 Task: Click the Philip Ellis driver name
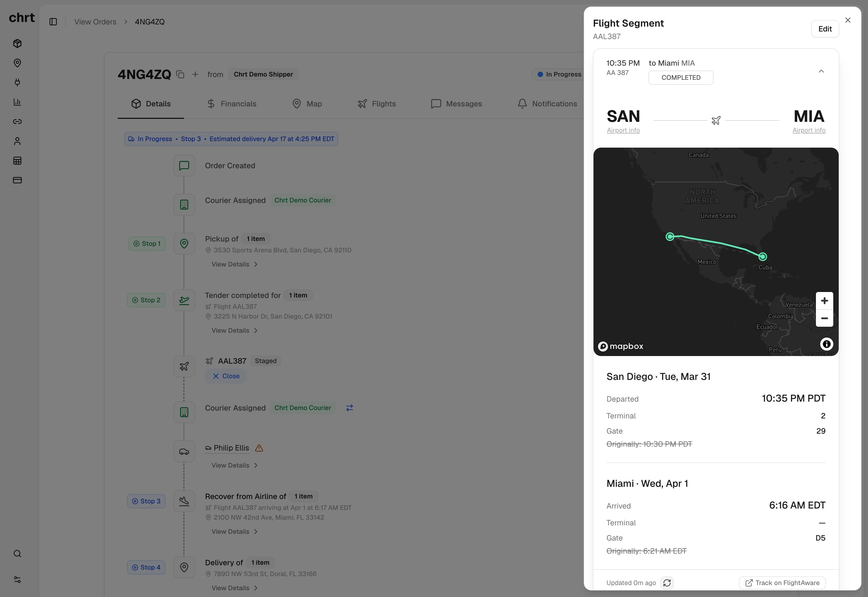pos(231,448)
